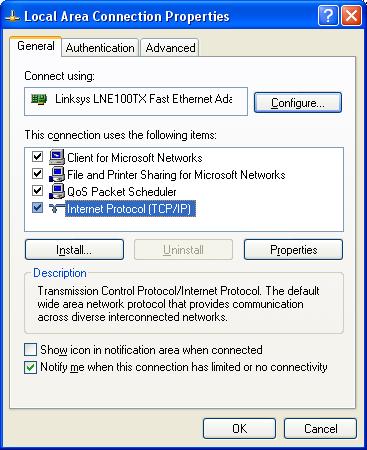Click the Linksys network adapter card icon

tap(39, 99)
